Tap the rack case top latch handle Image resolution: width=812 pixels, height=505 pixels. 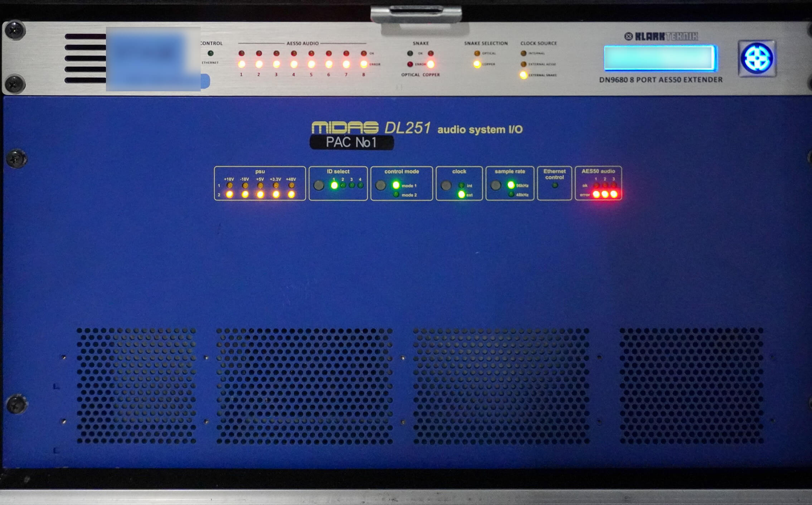pos(416,14)
